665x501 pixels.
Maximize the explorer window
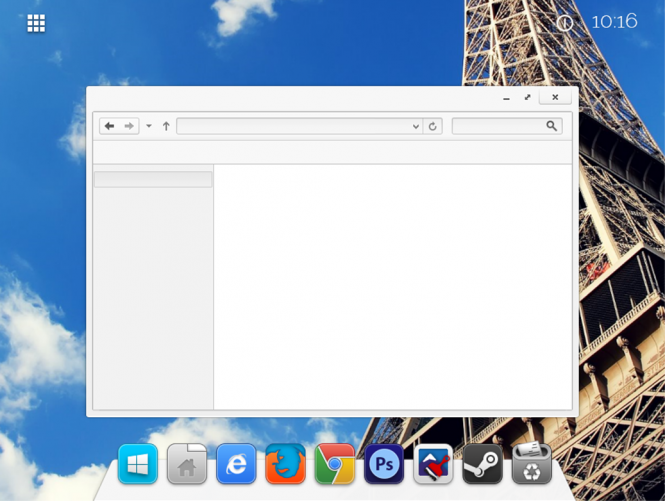click(x=527, y=98)
